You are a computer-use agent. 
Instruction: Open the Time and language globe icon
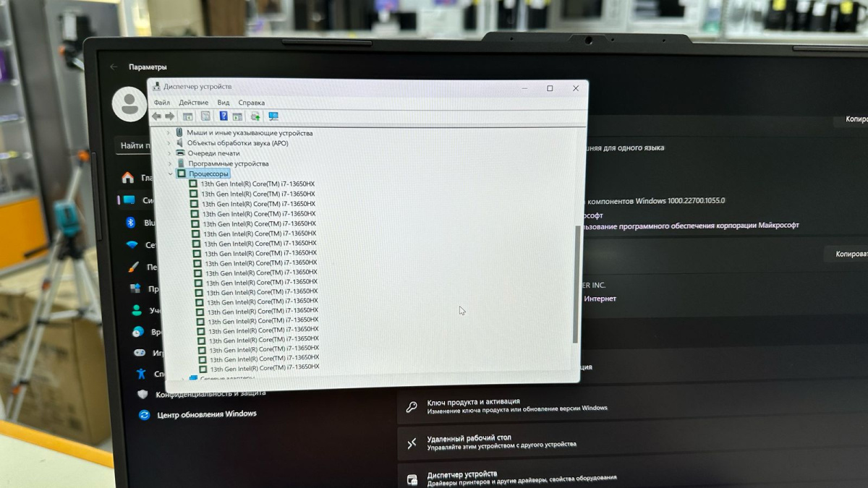click(x=137, y=332)
